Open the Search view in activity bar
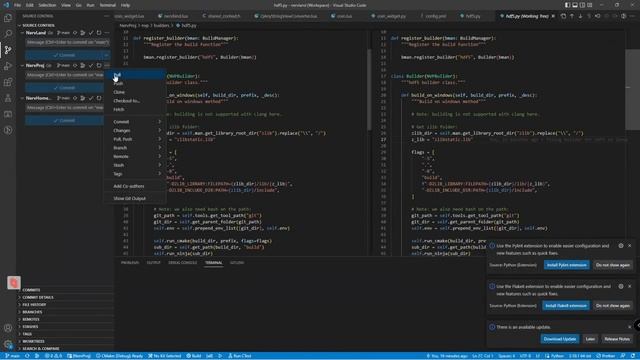 (x=8, y=33)
